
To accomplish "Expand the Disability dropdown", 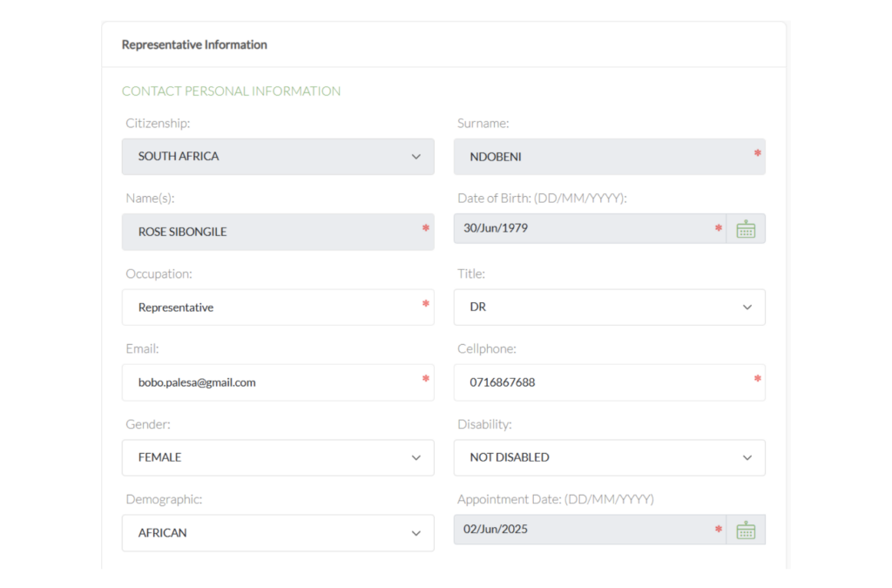I will tap(609, 458).
